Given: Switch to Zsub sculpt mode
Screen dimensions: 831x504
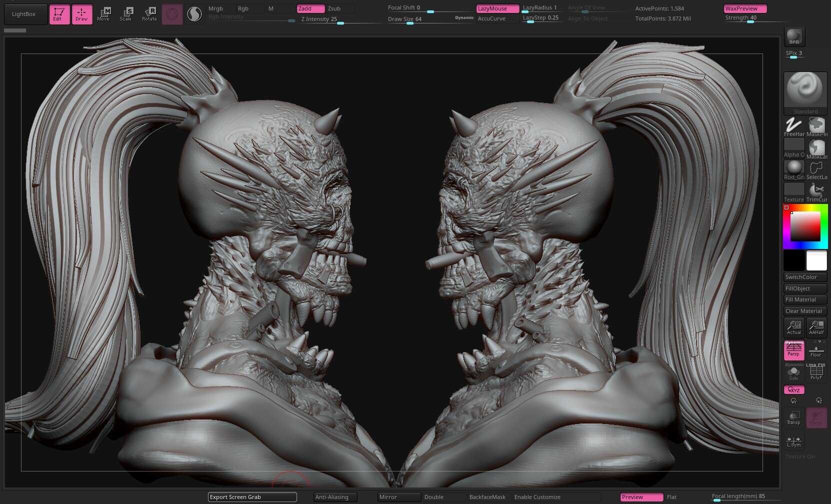Looking at the screenshot, I should (340, 8).
